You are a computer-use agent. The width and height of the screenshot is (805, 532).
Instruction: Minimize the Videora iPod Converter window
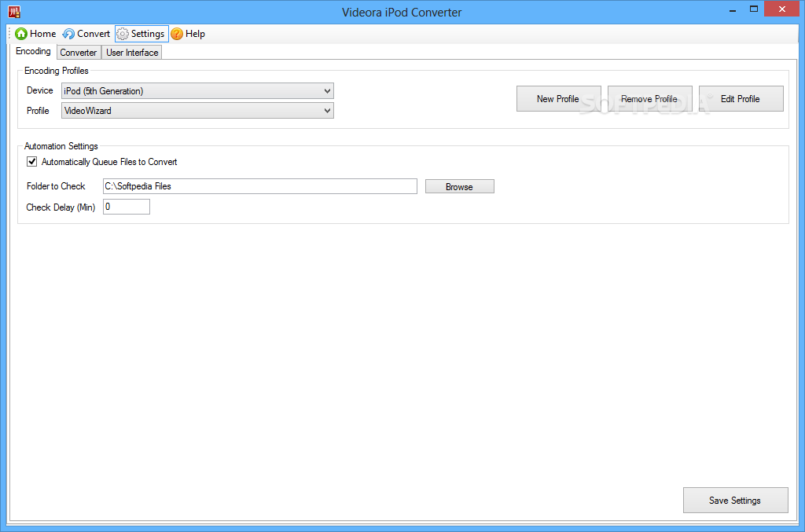pyautogui.click(x=732, y=9)
